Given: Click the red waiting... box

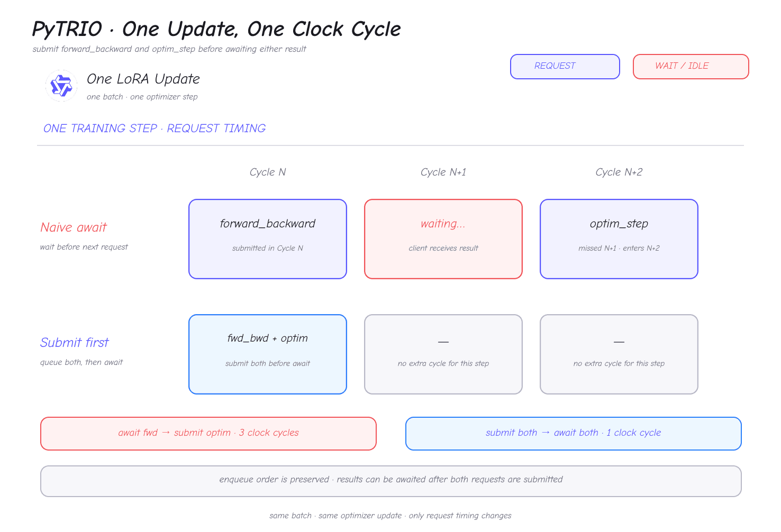Looking at the screenshot, I should [443, 239].
